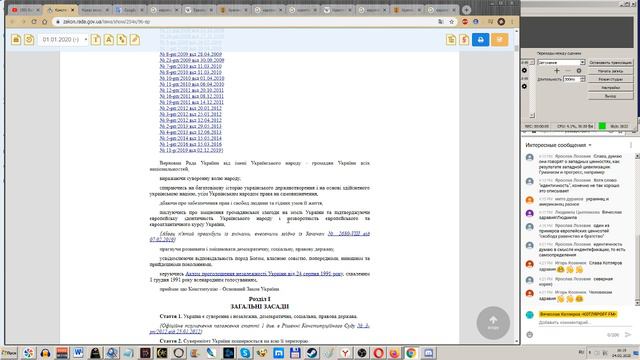Image resolution: width=640 pixels, height=360 pixels.
Task: Open the 01.01.2020 edition date dropdown
Action: point(64,40)
